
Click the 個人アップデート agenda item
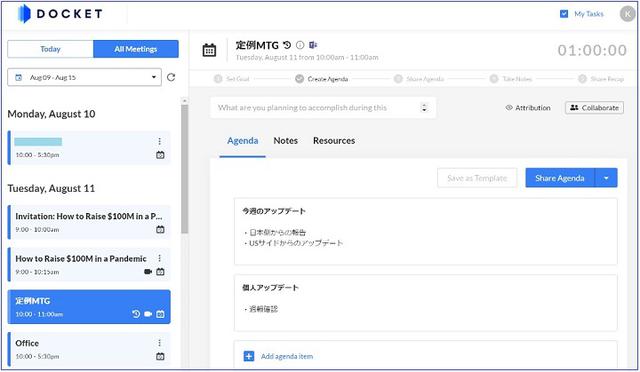(425, 303)
